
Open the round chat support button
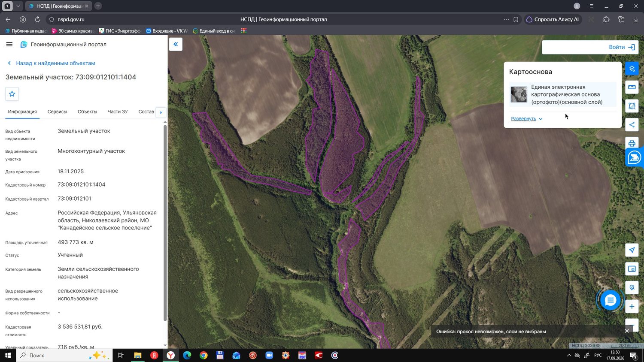[610, 300]
